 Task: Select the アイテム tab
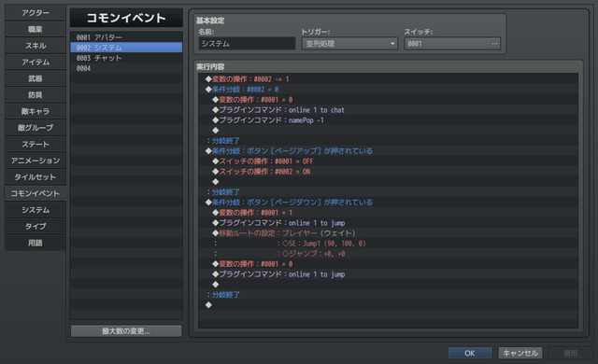pyautogui.click(x=36, y=62)
